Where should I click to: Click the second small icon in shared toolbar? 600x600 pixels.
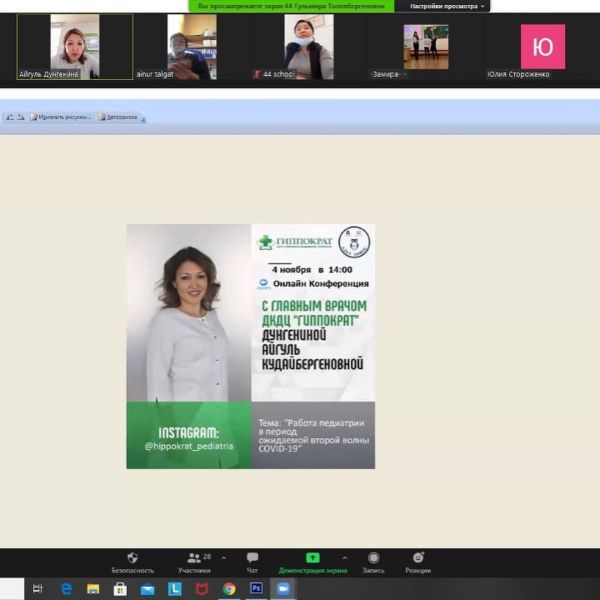click(21, 117)
